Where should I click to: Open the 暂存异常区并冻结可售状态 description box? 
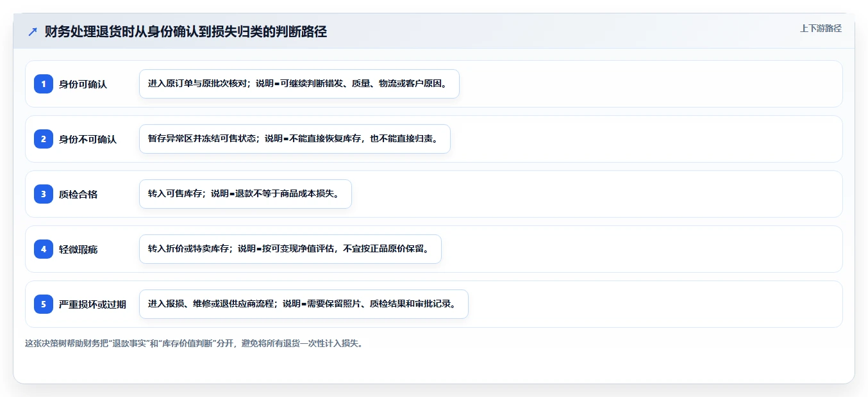coord(295,139)
